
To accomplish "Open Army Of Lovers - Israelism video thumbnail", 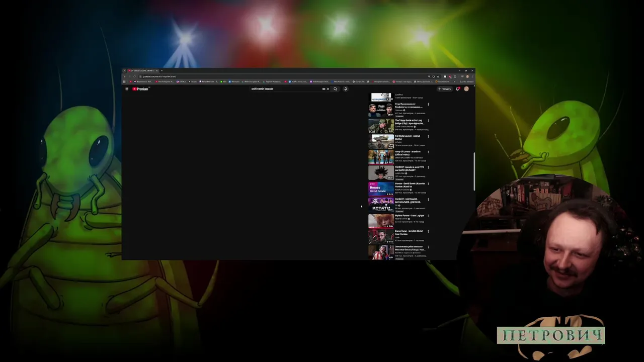I will (x=381, y=157).
